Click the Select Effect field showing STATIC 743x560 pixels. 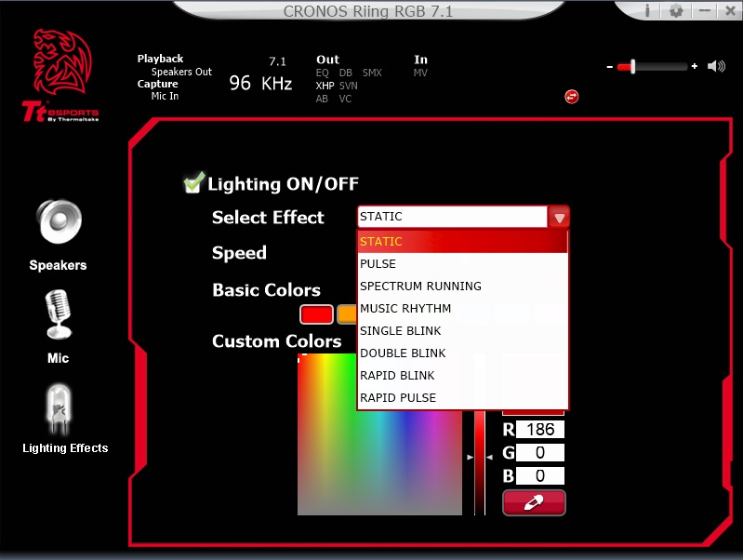(x=452, y=217)
